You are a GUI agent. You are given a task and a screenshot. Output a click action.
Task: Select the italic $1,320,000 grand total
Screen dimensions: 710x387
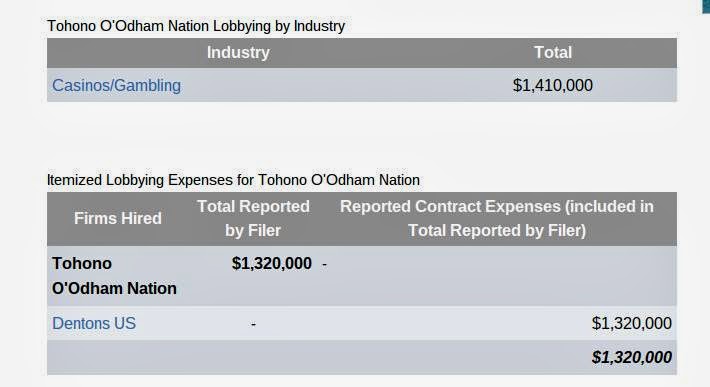tap(632, 357)
